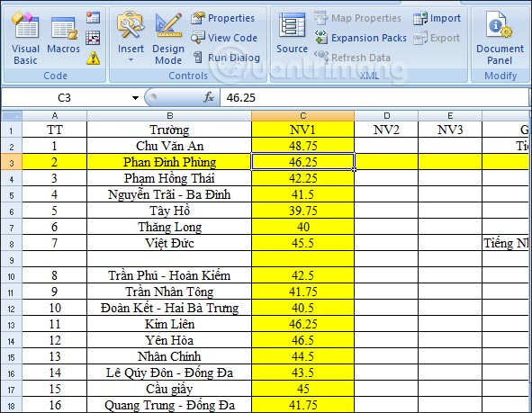Click Run Dialog in Controls group
Image resolution: width=532 pixels, height=413 pixels.
click(x=226, y=58)
